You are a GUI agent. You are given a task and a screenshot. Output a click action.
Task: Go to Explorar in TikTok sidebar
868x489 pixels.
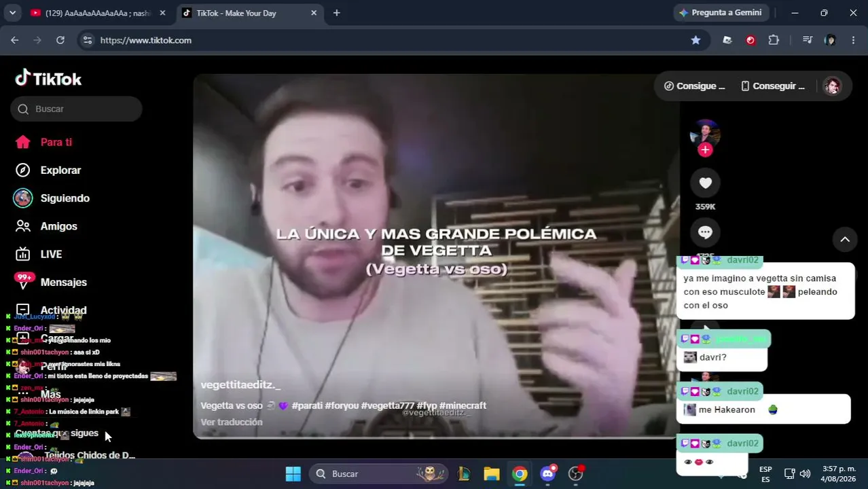[x=48, y=170]
